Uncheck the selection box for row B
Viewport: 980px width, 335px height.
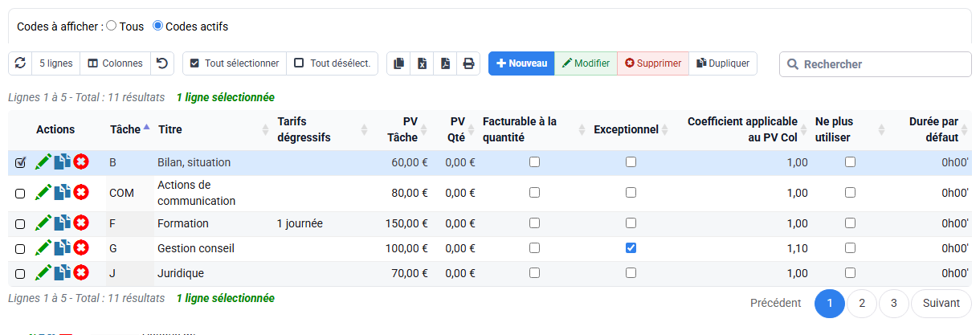pos(20,162)
